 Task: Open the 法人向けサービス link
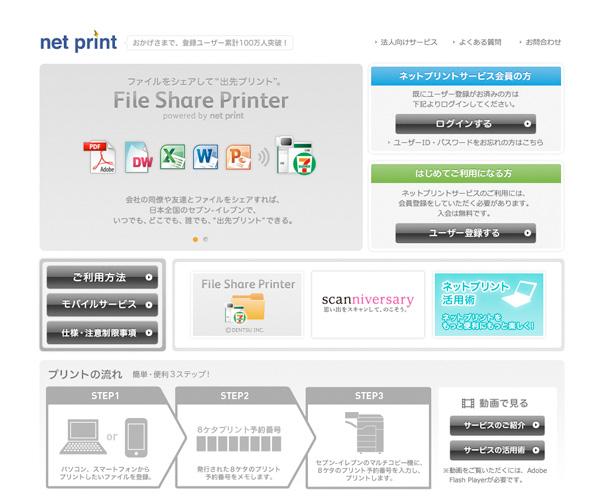click(x=408, y=42)
